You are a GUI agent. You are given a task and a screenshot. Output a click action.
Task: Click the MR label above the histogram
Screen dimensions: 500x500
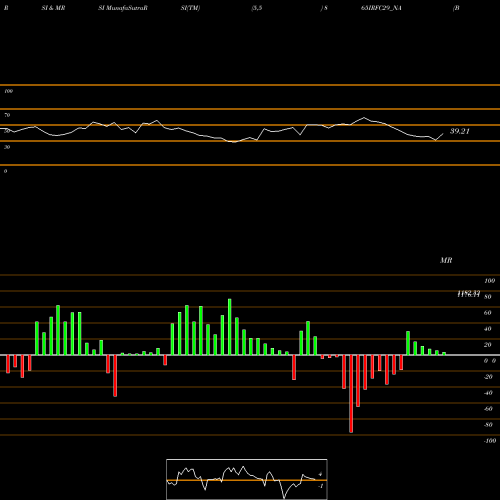click(x=446, y=260)
